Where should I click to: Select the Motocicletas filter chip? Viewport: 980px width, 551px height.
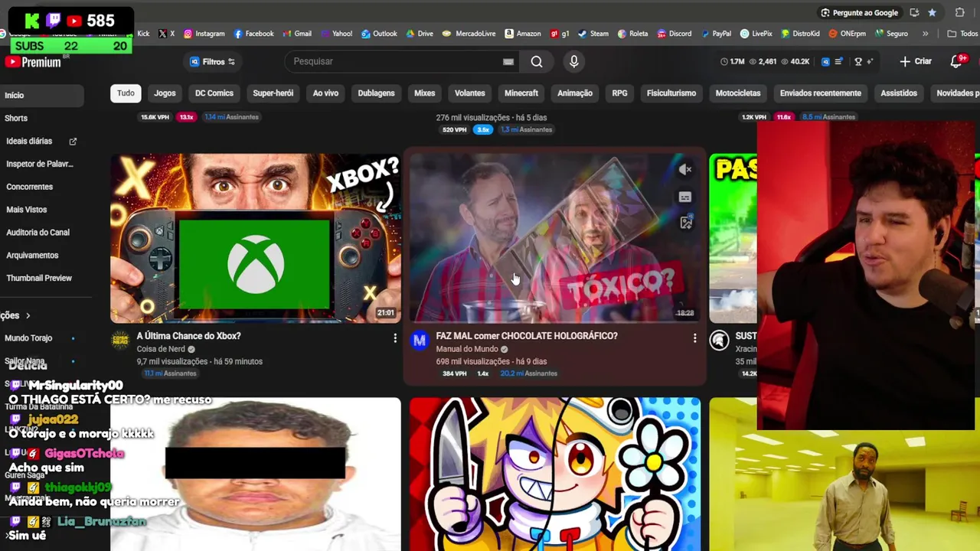pos(738,93)
